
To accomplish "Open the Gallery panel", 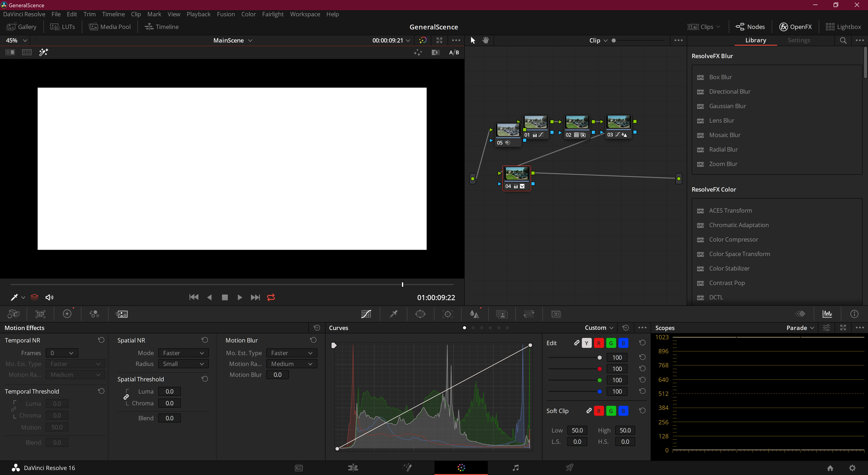I will 21,27.
